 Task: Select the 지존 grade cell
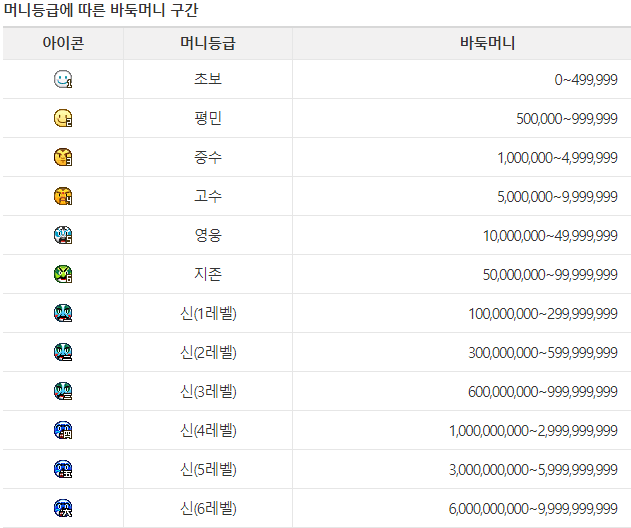pos(208,274)
